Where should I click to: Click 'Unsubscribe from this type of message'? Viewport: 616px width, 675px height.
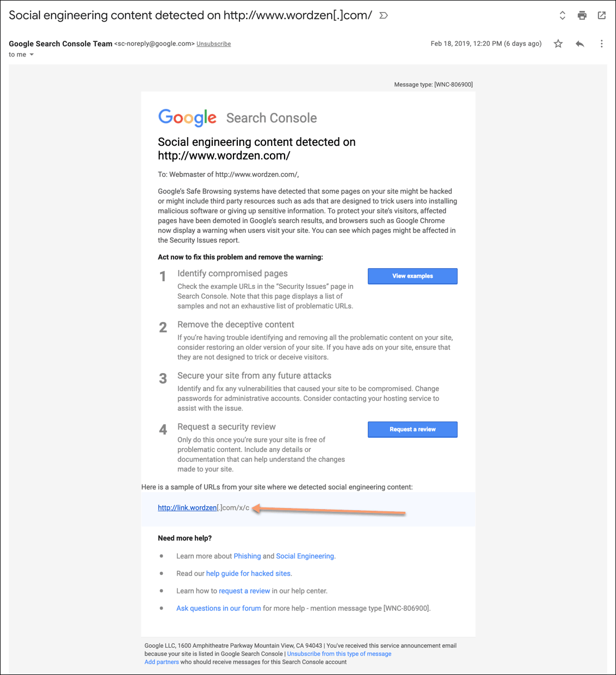pos(339,654)
